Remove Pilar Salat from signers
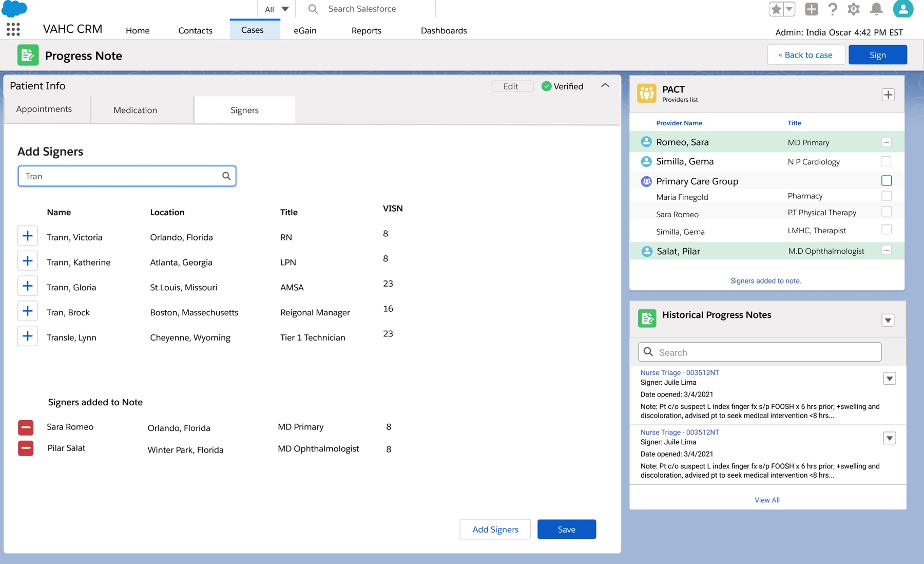 (26, 448)
